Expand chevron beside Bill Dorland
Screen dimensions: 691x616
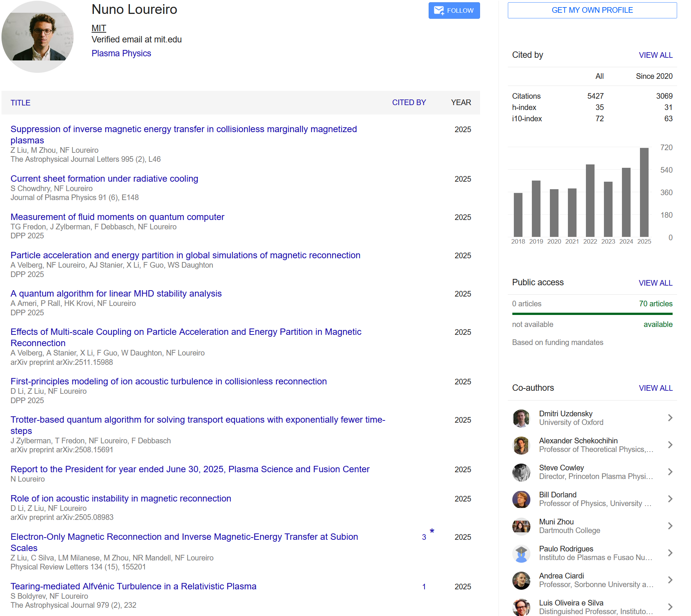click(x=670, y=499)
